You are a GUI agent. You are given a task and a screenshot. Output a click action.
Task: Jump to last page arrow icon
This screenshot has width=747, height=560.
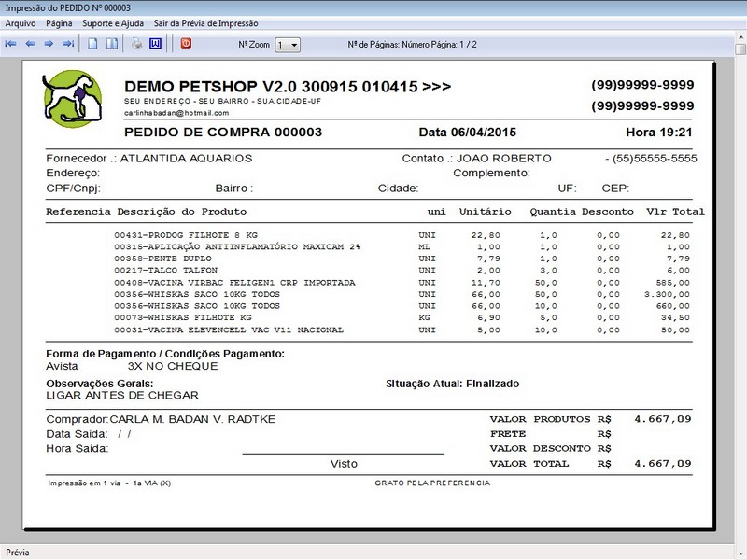click(67, 44)
